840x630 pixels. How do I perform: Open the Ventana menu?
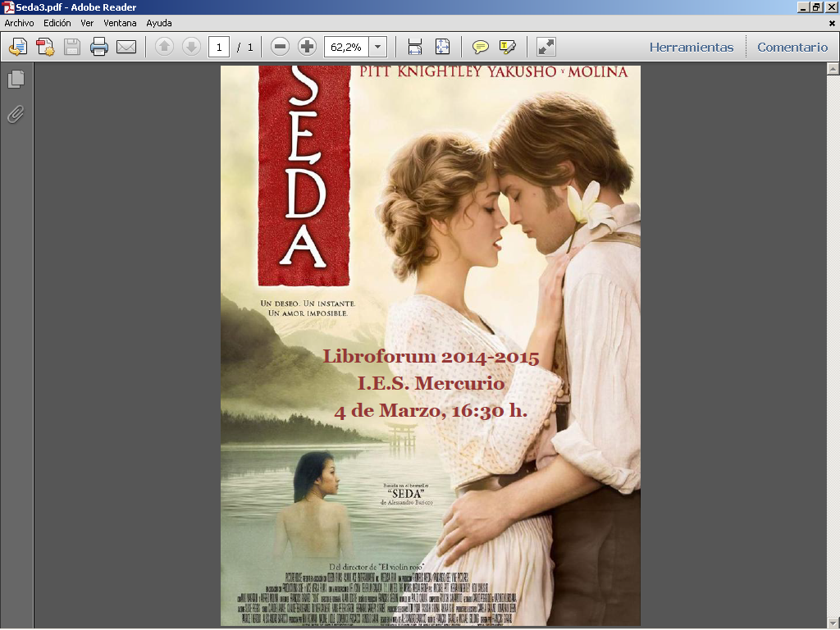[120, 23]
